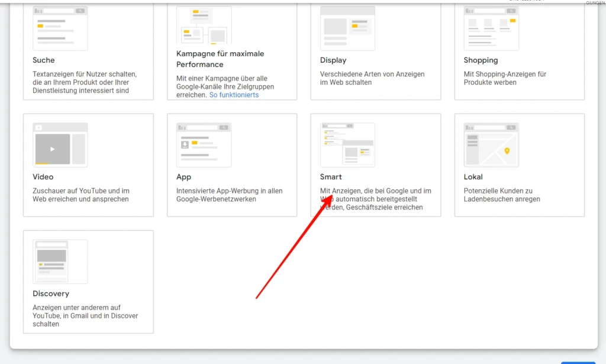
Task: Select the Lokal map pin illustration
Action: (x=491, y=145)
